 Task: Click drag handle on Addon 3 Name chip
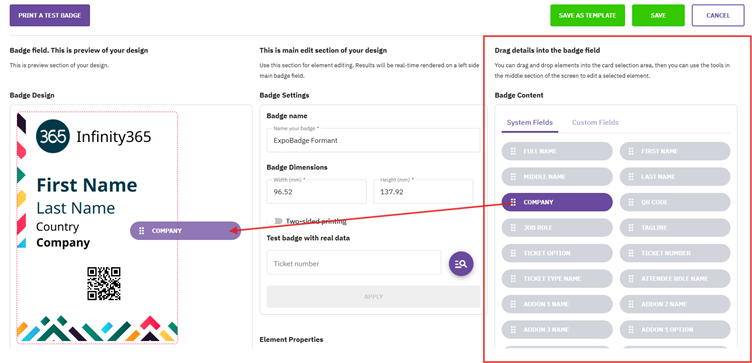pos(513,329)
